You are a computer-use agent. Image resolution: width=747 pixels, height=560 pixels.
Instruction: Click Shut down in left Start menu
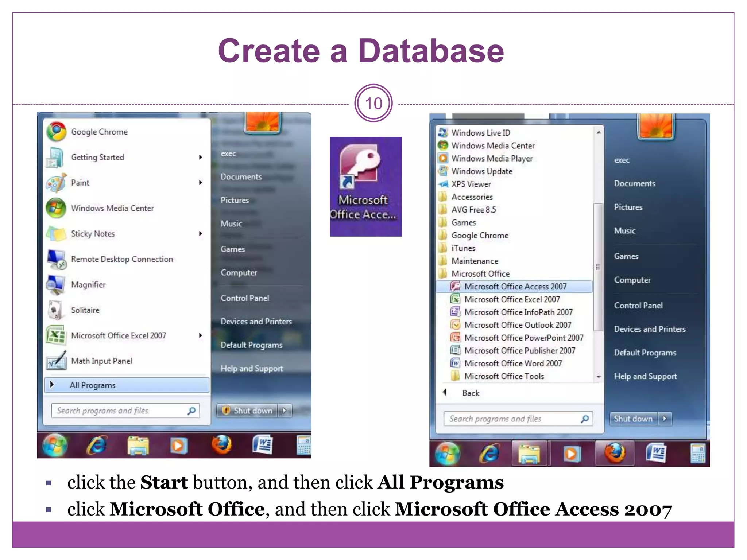coord(248,411)
